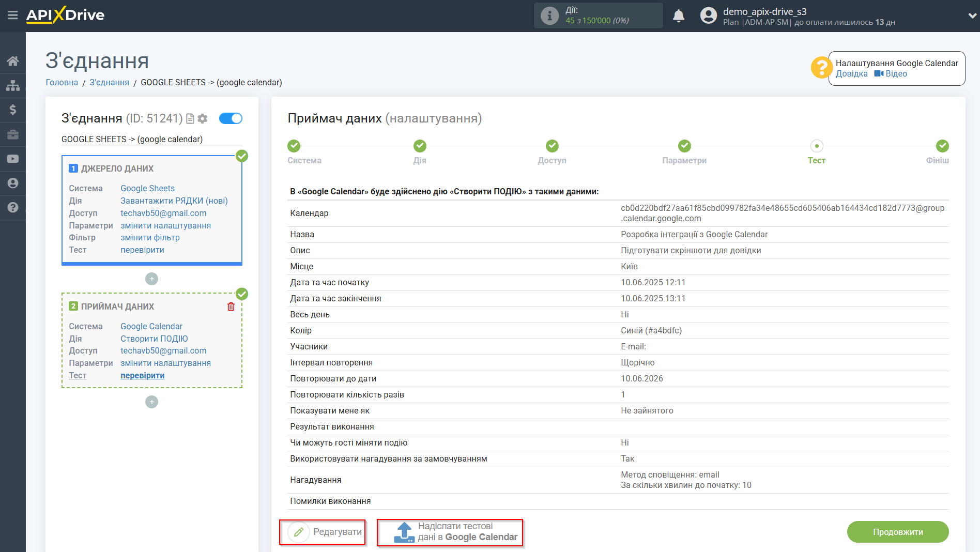This screenshot has width=980, height=552.
Task: Click the Продовжити button
Action: pyautogui.click(x=898, y=532)
